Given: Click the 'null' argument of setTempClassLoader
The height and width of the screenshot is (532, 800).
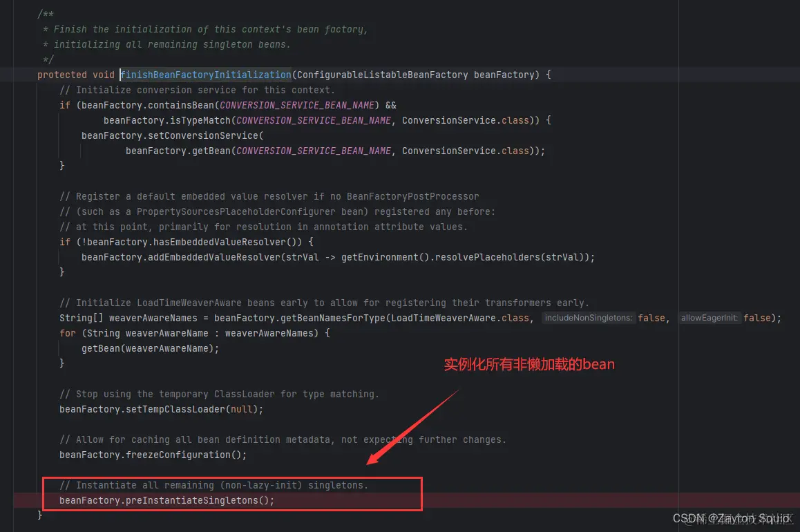Looking at the screenshot, I should coord(242,410).
